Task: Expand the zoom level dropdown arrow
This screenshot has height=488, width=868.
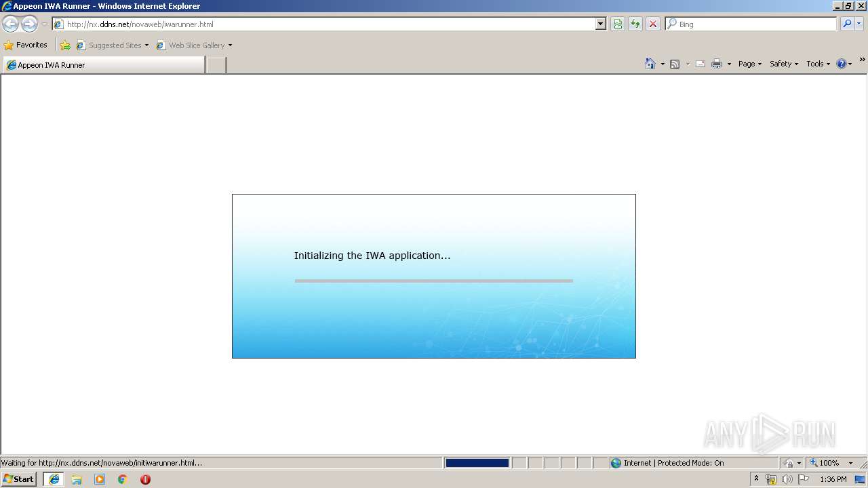Action: tap(850, 463)
